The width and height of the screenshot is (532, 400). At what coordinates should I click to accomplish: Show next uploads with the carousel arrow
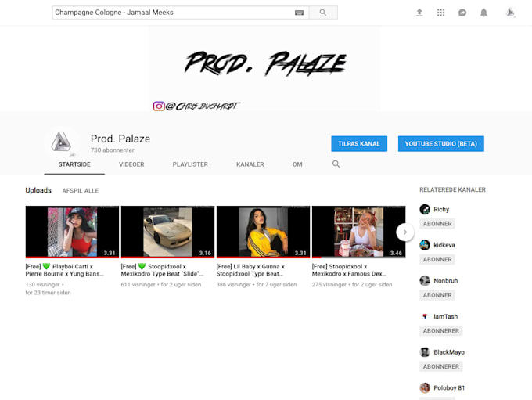click(x=404, y=232)
